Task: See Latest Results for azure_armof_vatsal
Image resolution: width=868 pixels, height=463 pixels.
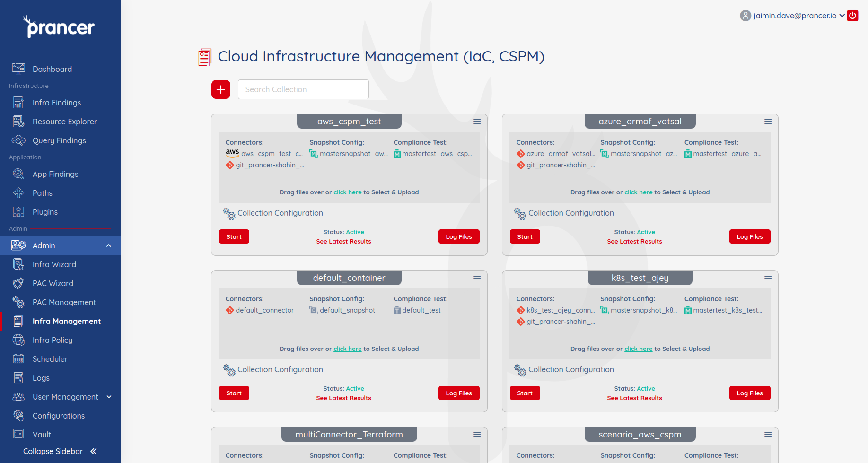Action: [635, 242]
